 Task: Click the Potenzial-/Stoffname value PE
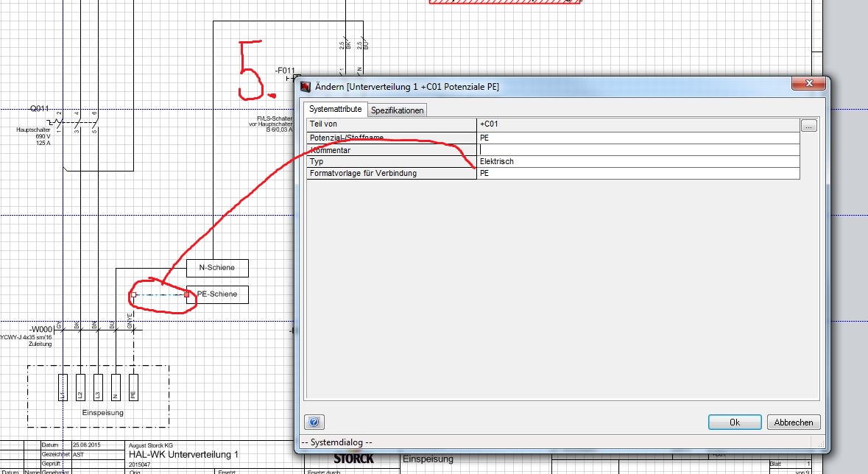[638, 138]
